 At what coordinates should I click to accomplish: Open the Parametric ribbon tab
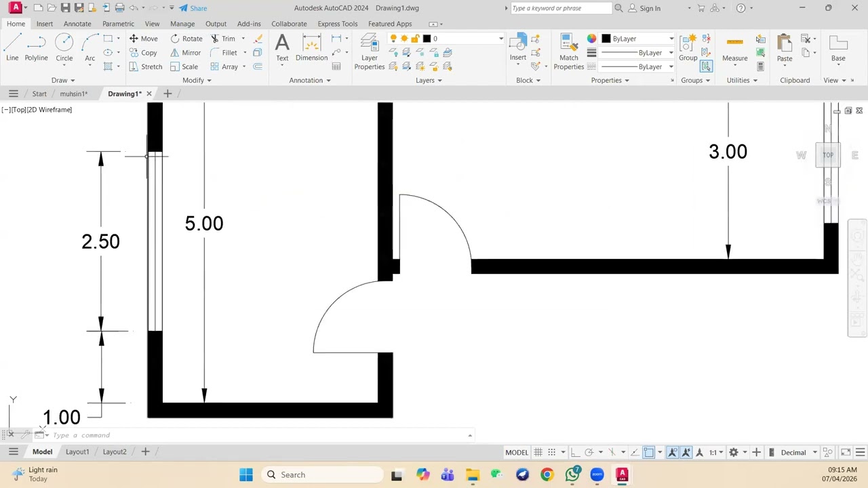(x=119, y=24)
